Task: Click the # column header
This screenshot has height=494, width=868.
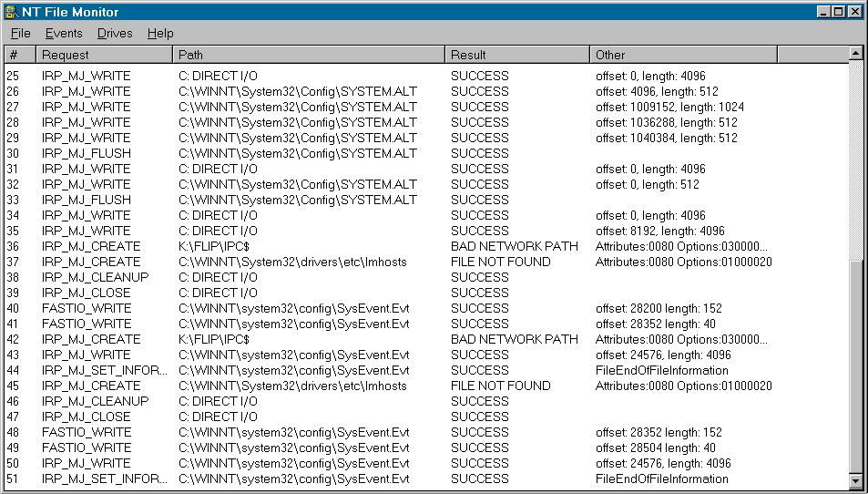Action: point(19,55)
